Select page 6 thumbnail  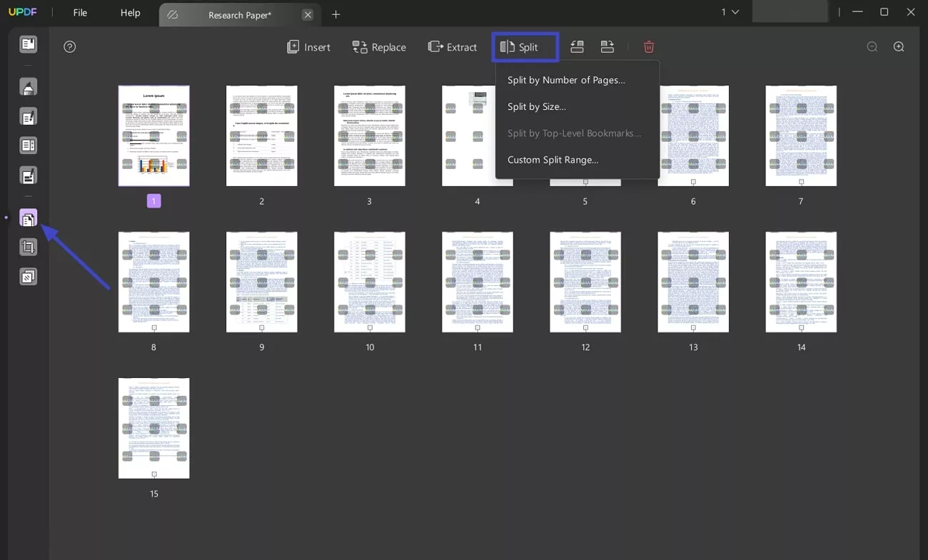coord(693,136)
